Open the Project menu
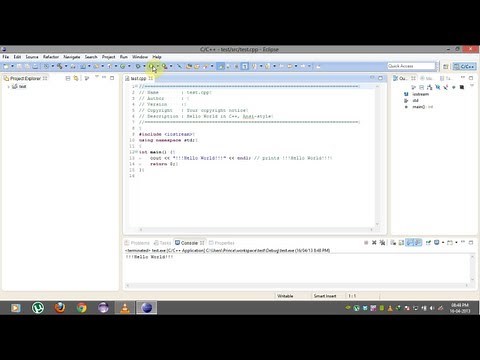This screenshot has height=360, width=480. pyautogui.click(x=108, y=57)
